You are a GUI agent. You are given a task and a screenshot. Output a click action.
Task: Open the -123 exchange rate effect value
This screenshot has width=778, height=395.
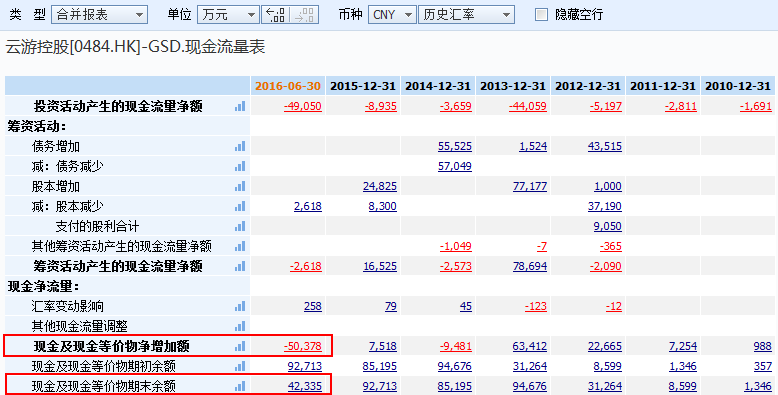pyautogui.click(x=536, y=306)
